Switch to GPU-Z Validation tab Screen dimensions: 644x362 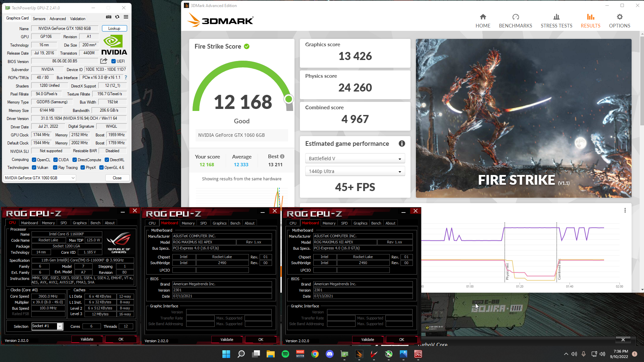coord(77,19)
